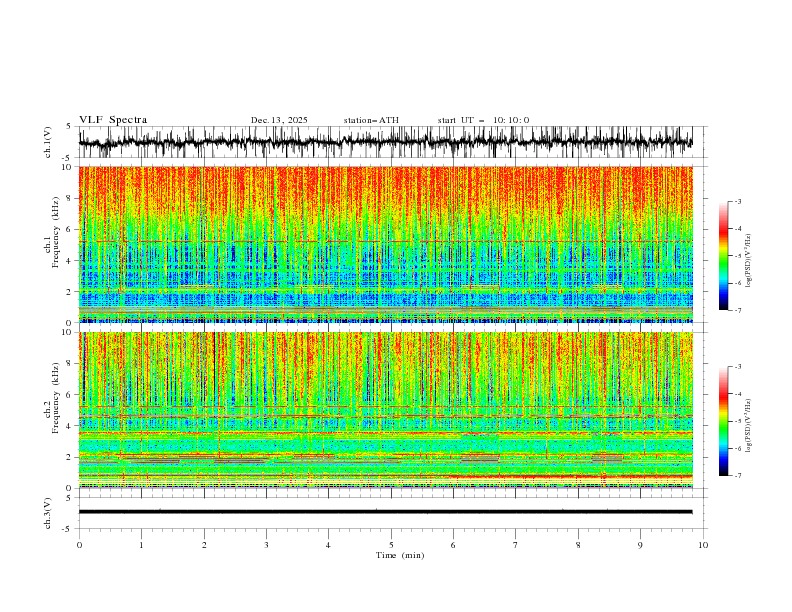Click the ch.1 frequency tick "2"

pyautogui.click(x=71, y=292)
